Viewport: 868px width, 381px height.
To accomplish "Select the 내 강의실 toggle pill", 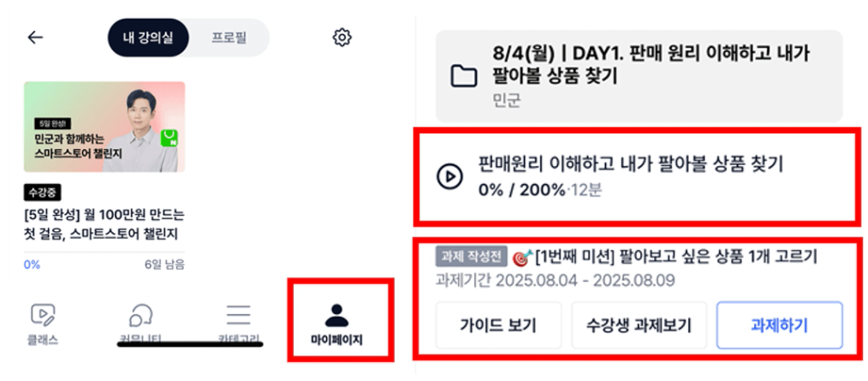I will click(148, 38).
